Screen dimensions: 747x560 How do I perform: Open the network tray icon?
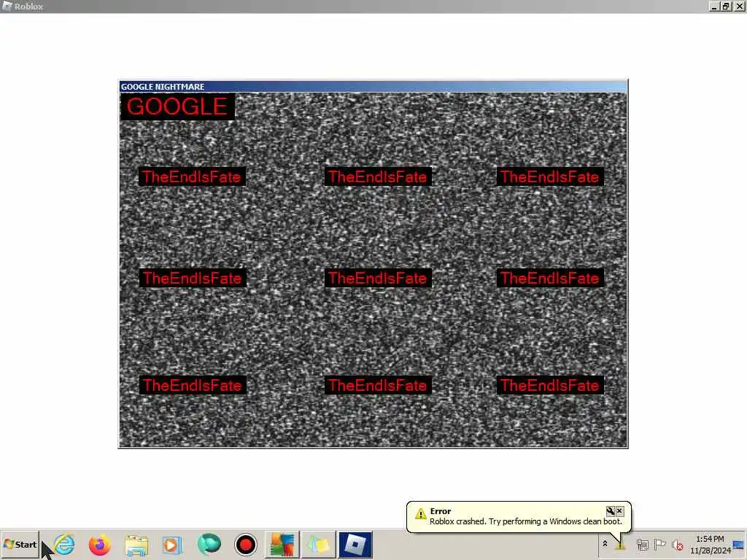[642, 544]
